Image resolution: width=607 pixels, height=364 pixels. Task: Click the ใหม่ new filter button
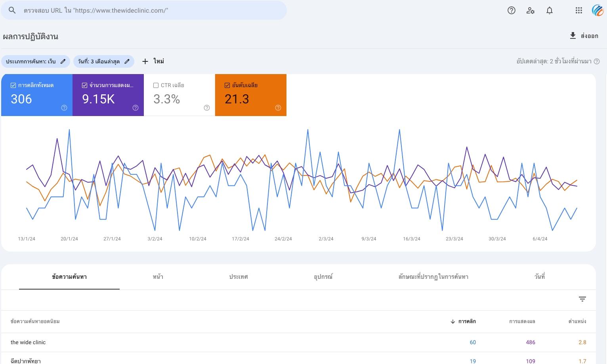[153, 61]
